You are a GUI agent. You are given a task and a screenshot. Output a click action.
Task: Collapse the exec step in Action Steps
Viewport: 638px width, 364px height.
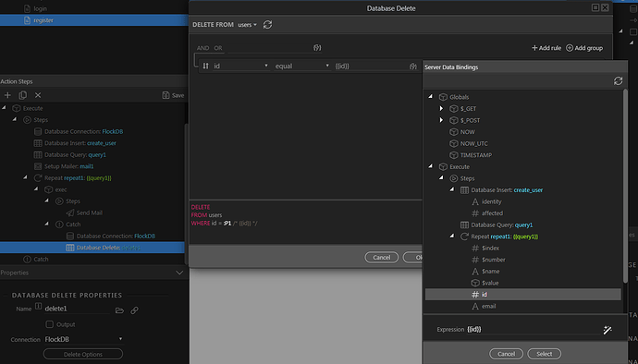click(x=36, y=189)
